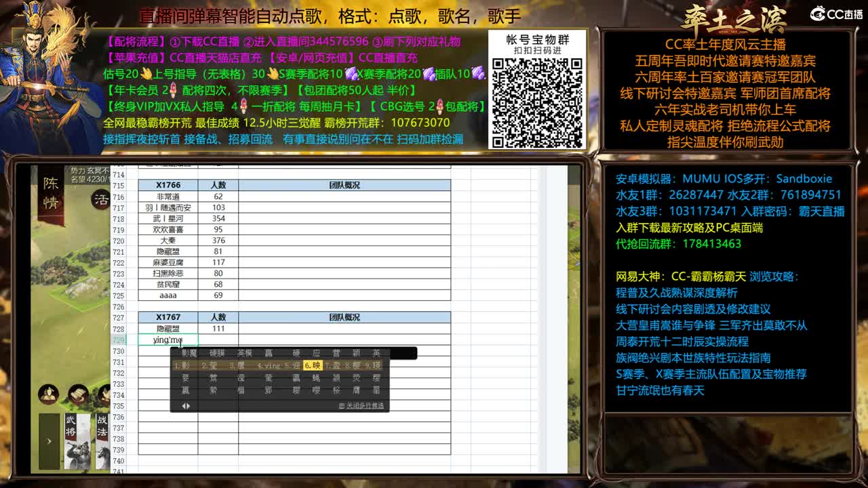The image size is (868, 488).
Task: Click the 周泰开荒十二时辰实操流程 guide line
Action: tap(682, 342)
